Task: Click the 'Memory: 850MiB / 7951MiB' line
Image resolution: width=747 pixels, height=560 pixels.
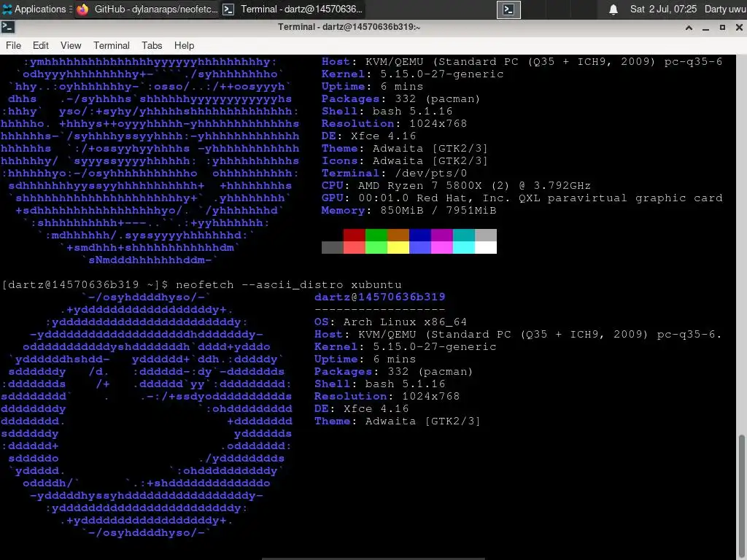Action: [x=409, y=211]
